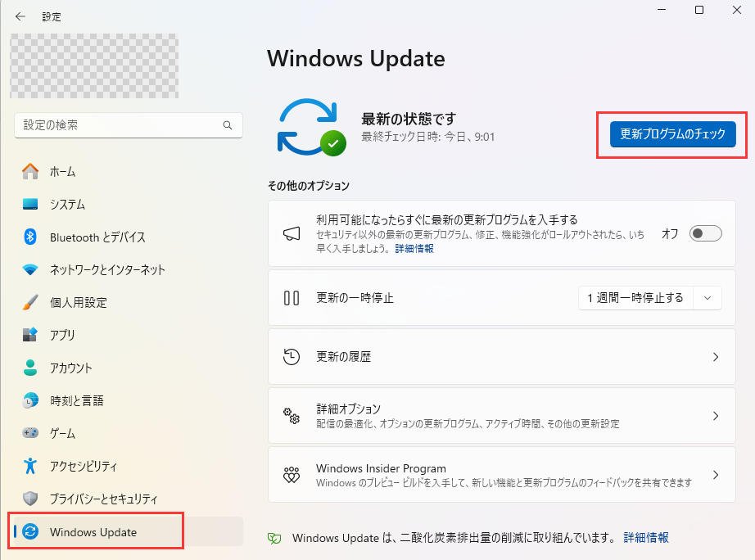
Task: Click the search magnifier in 設定の検索
Action: click(x=227, y=125)
